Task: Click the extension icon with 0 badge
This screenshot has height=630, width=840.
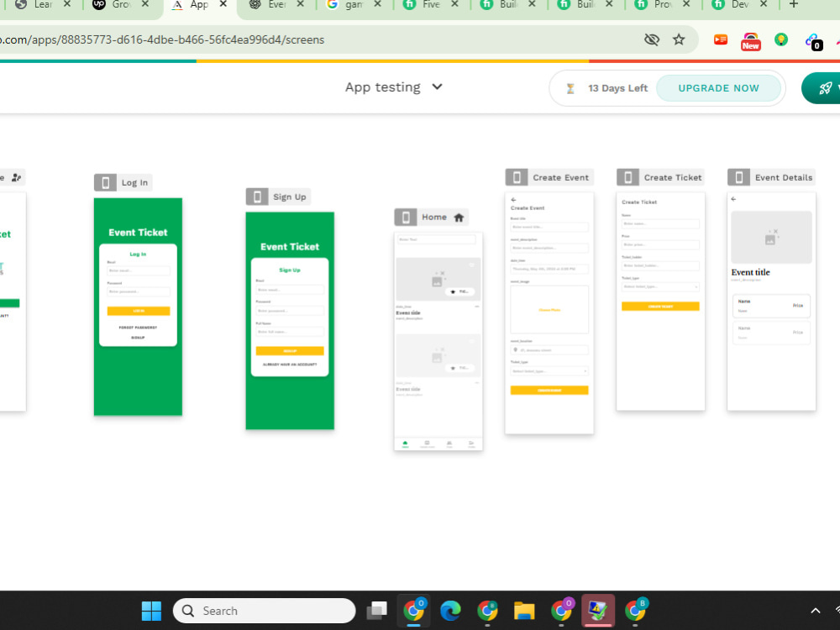Action: pyautogui.click(x=813, y=42)
